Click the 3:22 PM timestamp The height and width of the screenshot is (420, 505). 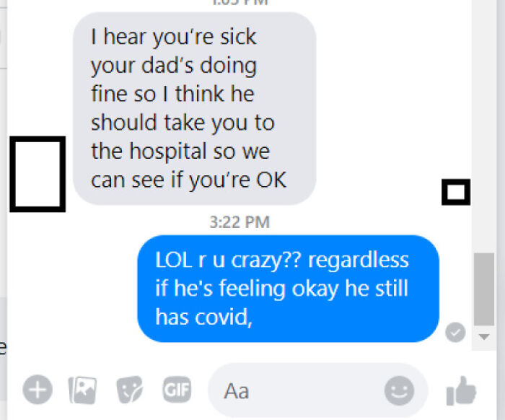pyautogui.click(x=240, y=222)
